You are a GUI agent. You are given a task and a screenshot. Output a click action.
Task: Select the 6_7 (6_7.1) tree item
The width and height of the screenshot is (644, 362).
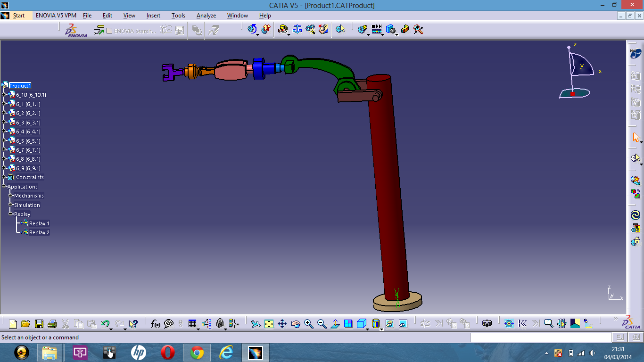point(28,150)
